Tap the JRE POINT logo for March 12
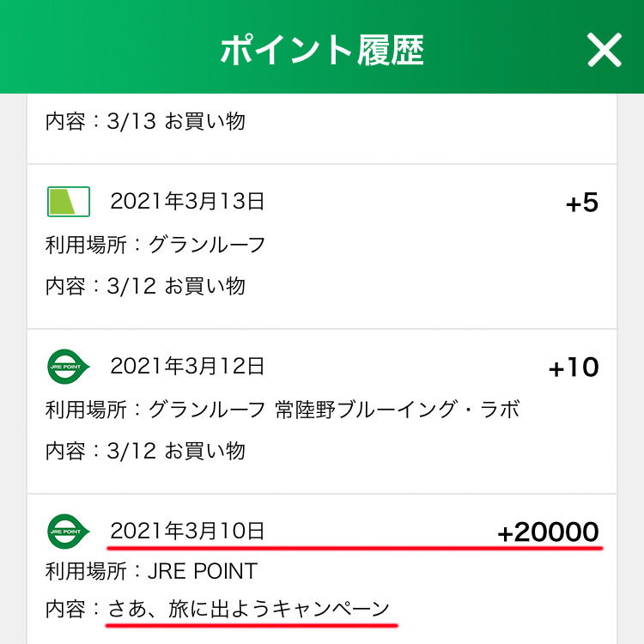 pyautogui.click(x=69, y=367)
